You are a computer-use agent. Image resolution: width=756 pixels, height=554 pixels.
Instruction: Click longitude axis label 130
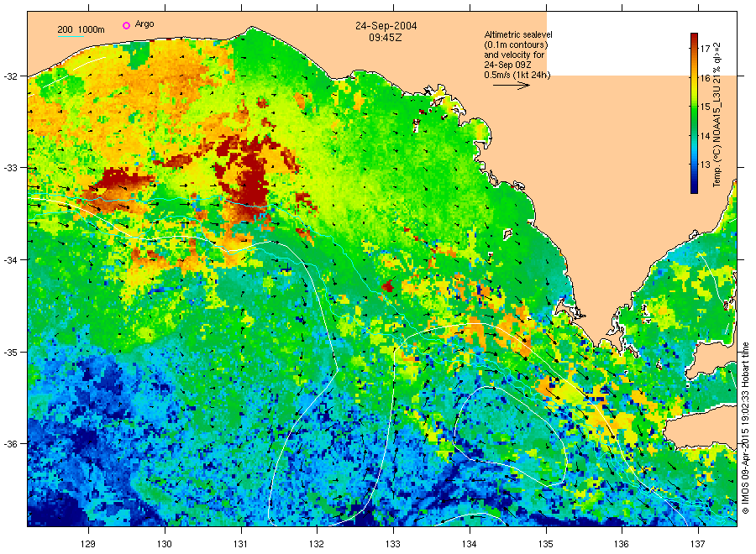pos(165,544)
